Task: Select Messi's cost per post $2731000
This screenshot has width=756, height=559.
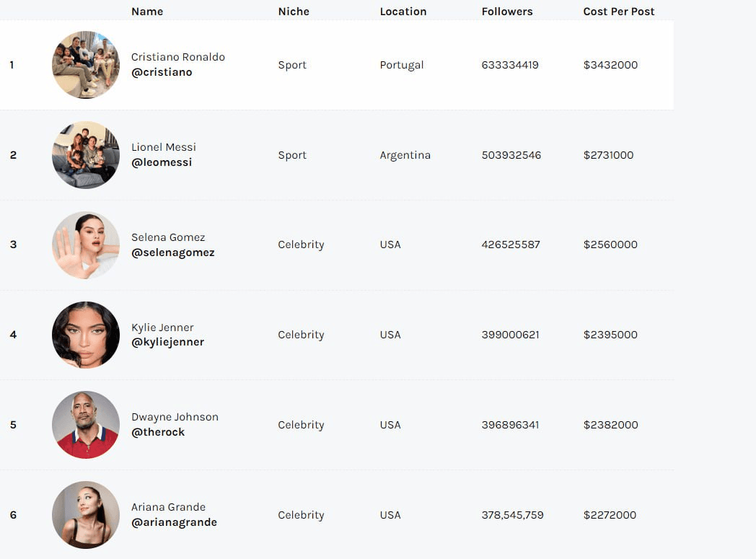Action: point(608,155)
